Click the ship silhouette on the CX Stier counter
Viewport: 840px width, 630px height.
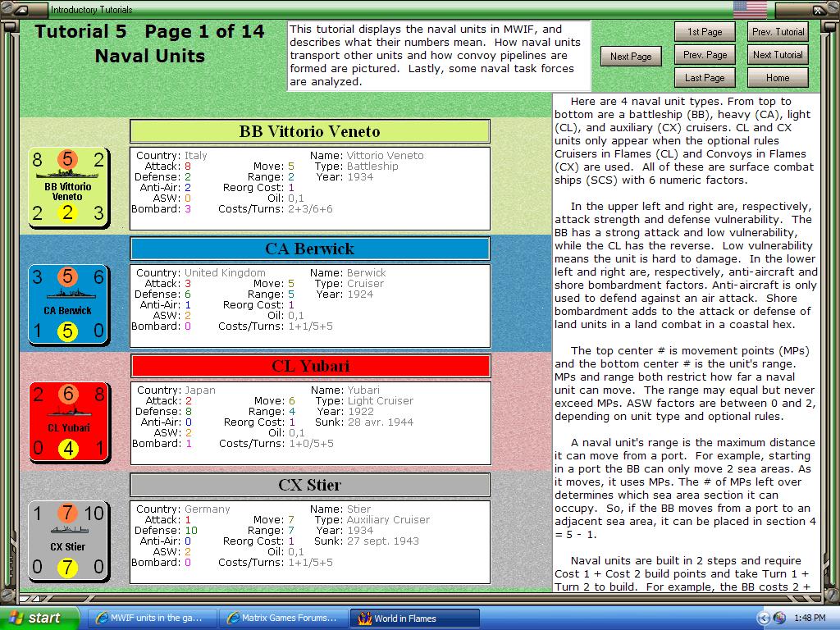[69, 530]
